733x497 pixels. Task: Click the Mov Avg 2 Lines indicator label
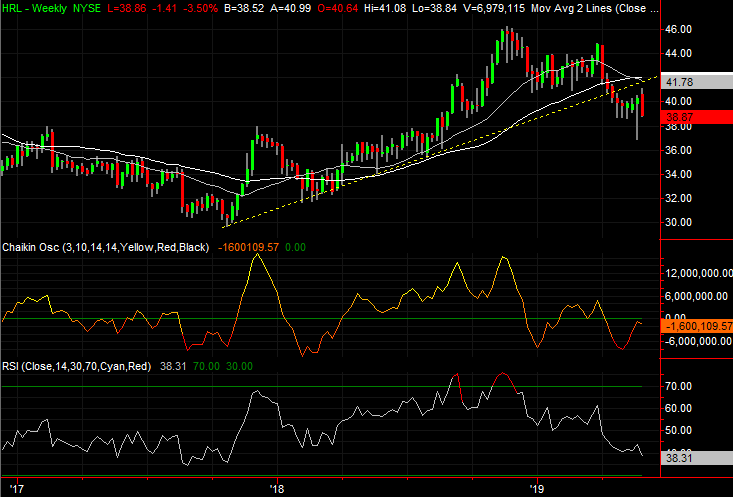[x=595, y=8]
